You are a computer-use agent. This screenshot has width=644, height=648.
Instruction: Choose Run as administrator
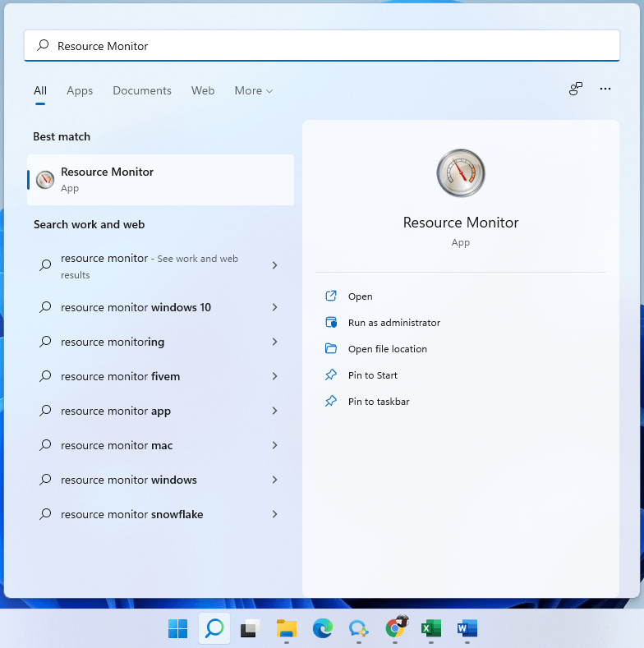[394, 322]
